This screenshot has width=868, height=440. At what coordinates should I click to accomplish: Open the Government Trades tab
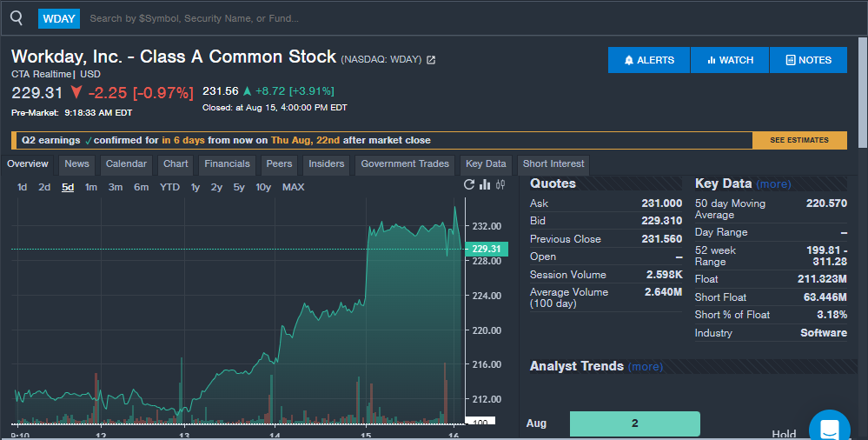pos(405,164)
